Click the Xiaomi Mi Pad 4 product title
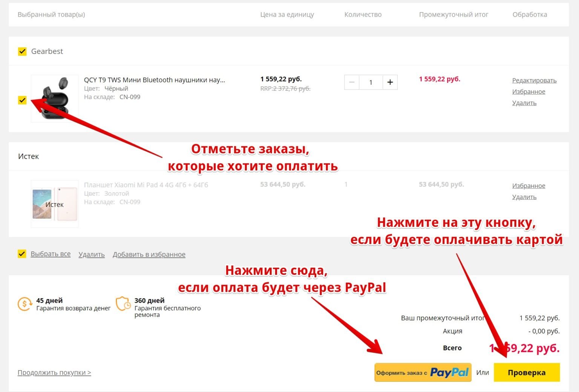The image size is (579, 392). [146, 185]
